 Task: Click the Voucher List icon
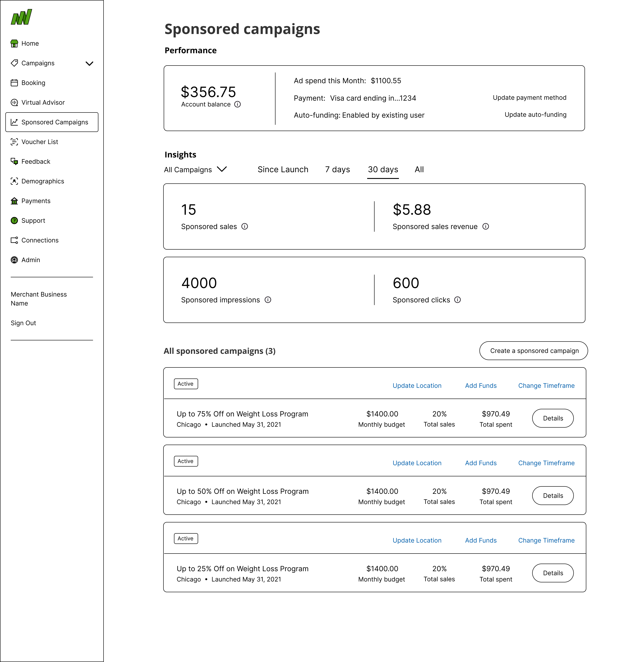tap(14, 141)
